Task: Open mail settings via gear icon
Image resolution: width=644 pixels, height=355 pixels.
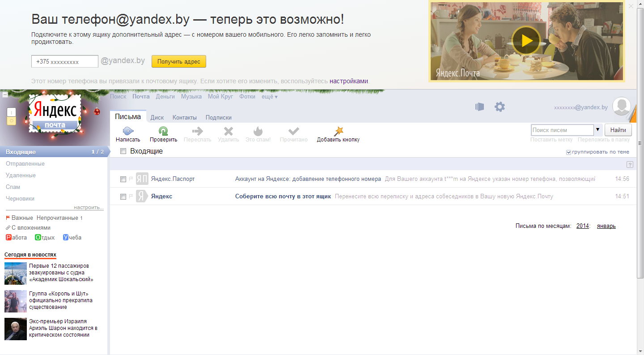Action: (x=500, y=107)
